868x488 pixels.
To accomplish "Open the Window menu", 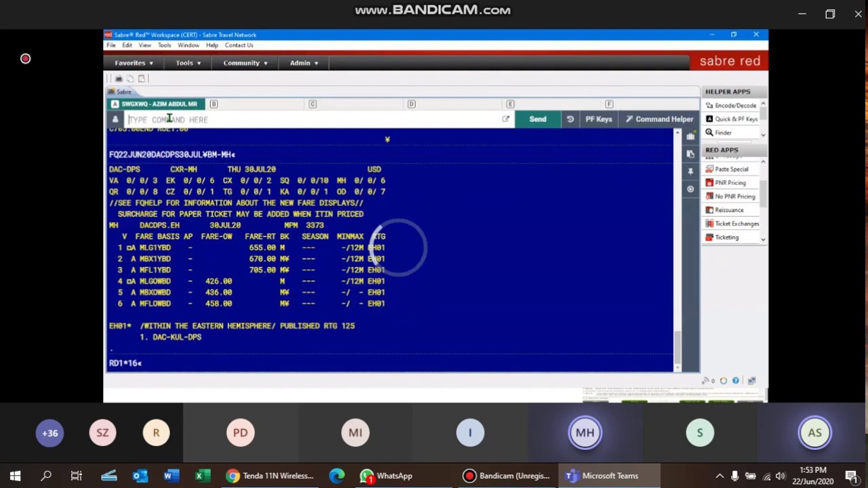I will 189,45.
